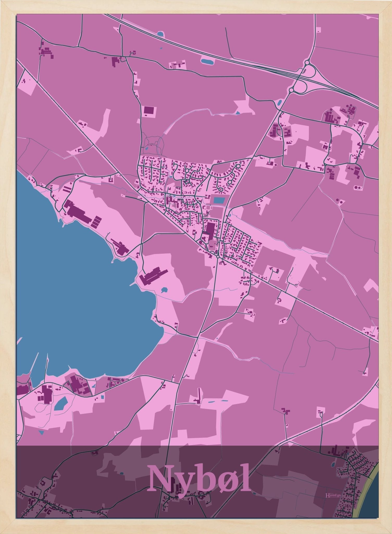This screenshot has width=392, height=534.
Task: Click the HjemEgn logo watermark
Action: click(x=331, y=495)
